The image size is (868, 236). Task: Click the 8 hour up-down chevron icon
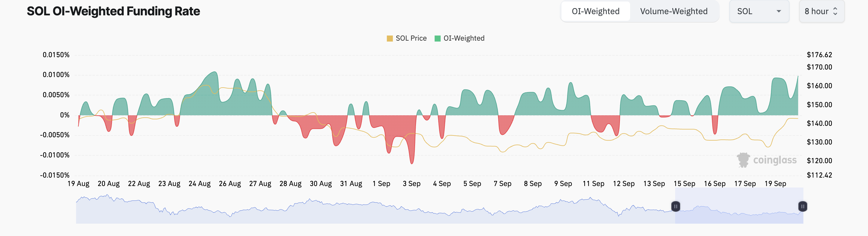click(x=835, y=11)
